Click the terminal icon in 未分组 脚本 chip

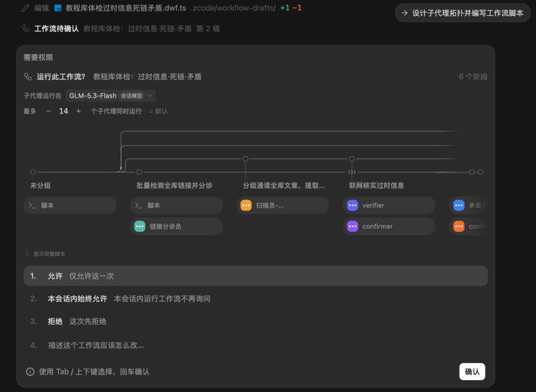(32, 205)
